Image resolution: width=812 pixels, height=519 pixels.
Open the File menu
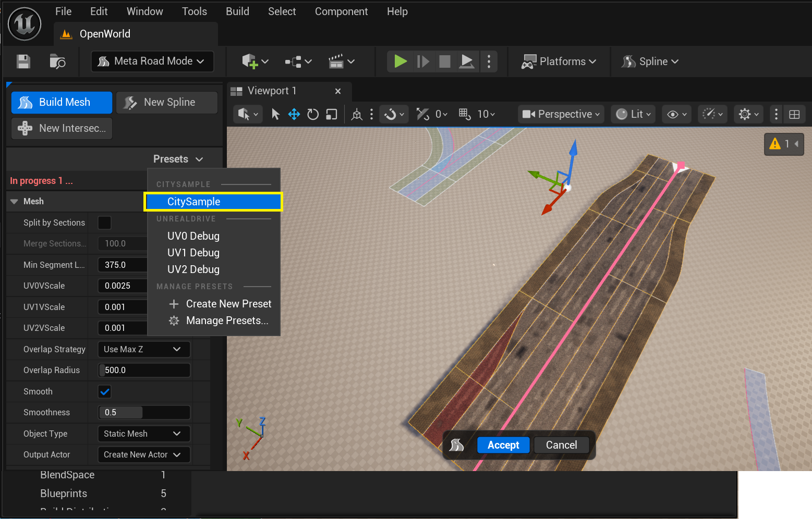click(x=63, y=11)
